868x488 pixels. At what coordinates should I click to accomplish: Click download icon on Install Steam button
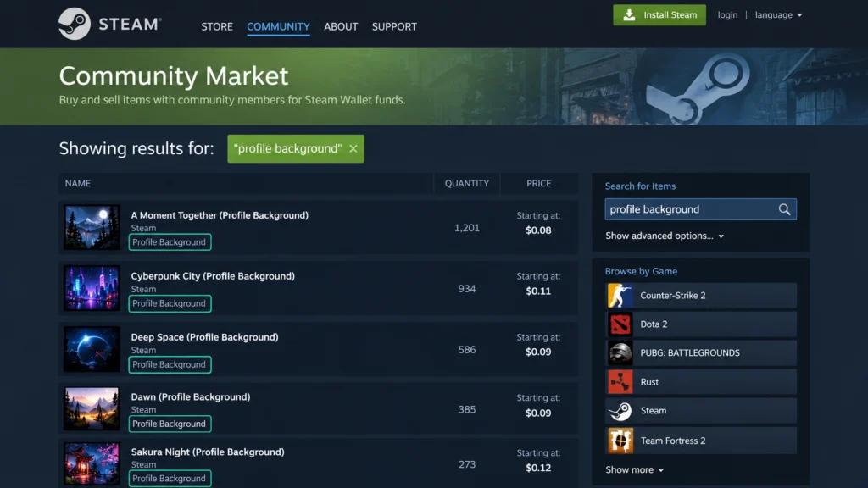point(629,15)
